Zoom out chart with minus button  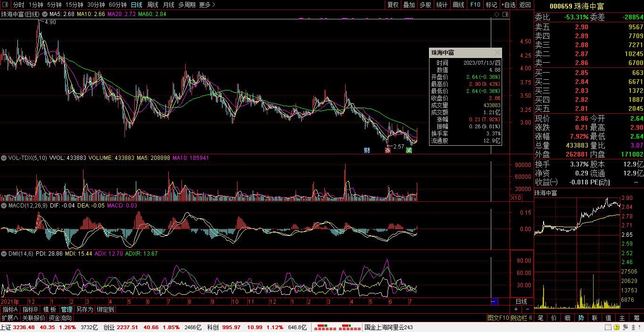click(x=527, y=309)
